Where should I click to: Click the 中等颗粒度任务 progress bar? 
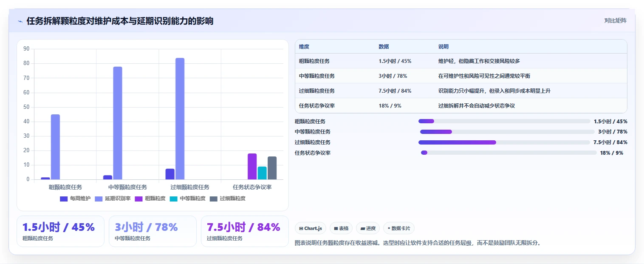[507, 132]
